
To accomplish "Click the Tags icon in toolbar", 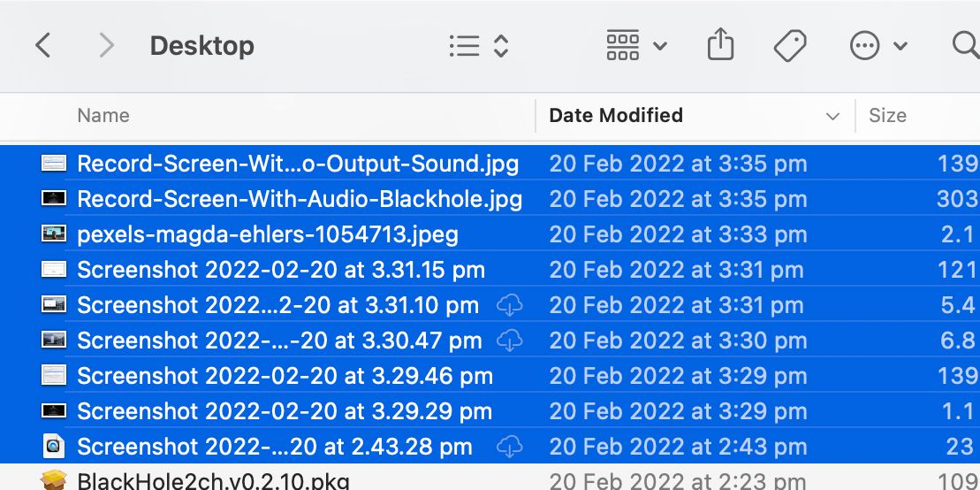I will pos(789,46).
